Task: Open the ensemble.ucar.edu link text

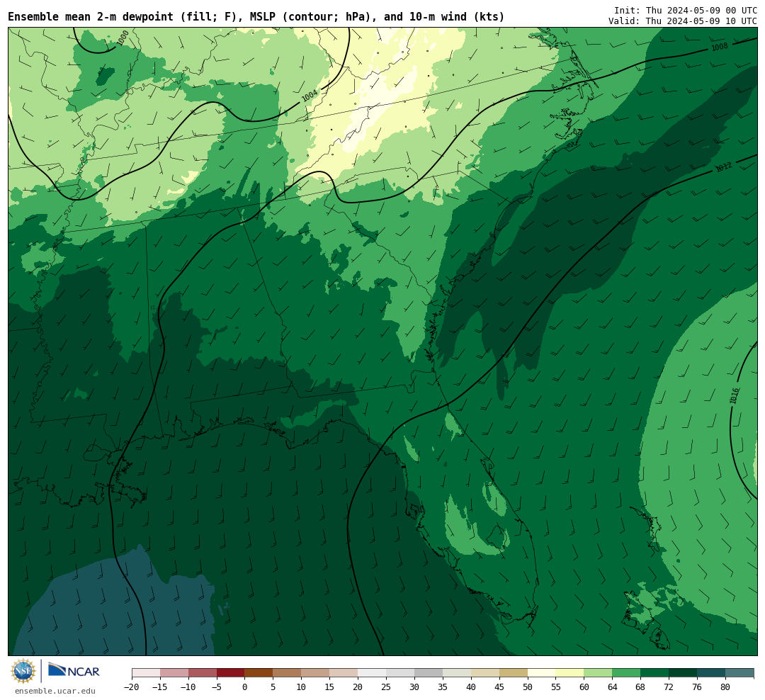Action: click(55, 691)
